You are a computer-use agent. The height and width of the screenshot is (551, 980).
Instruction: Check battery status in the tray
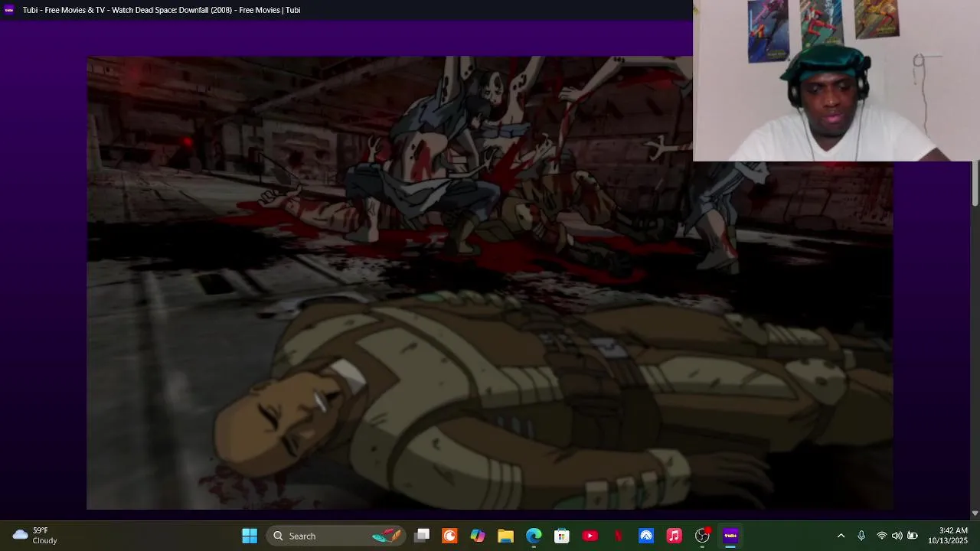912,536
